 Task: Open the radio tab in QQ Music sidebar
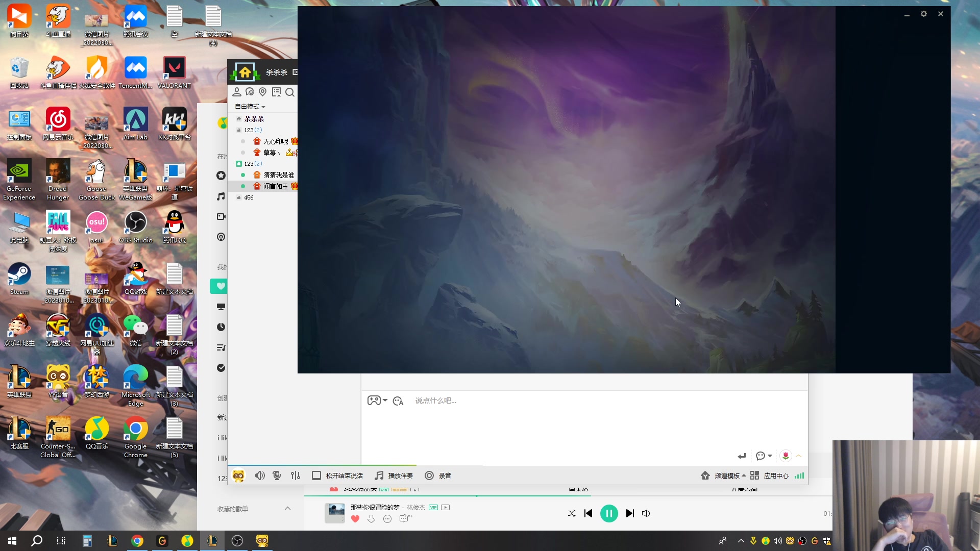(x=220, y=237)
